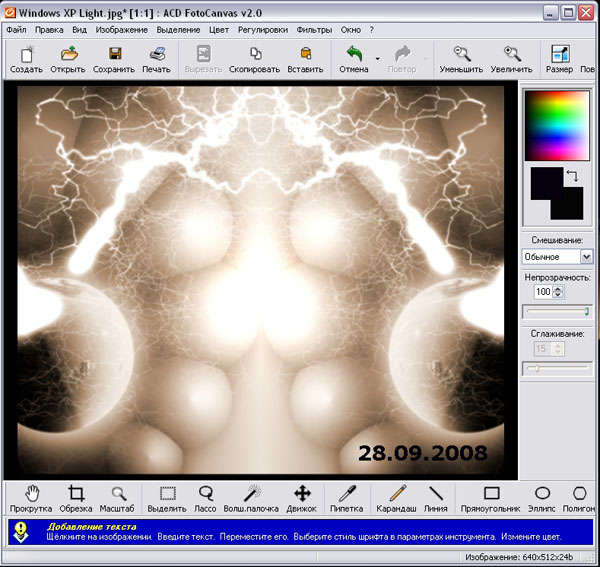Screen dimensions: 600x567
Task: Open the Файл menu
Action: pos(16,30)
